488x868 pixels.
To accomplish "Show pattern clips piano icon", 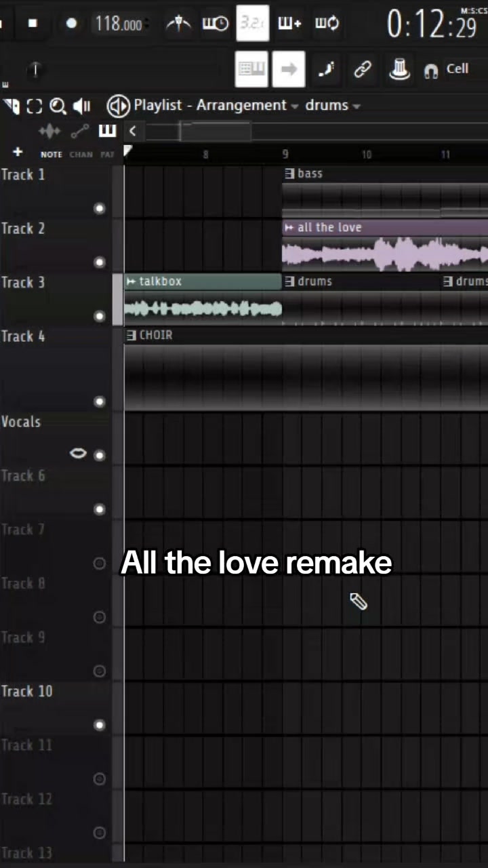I will coord(107,131).
